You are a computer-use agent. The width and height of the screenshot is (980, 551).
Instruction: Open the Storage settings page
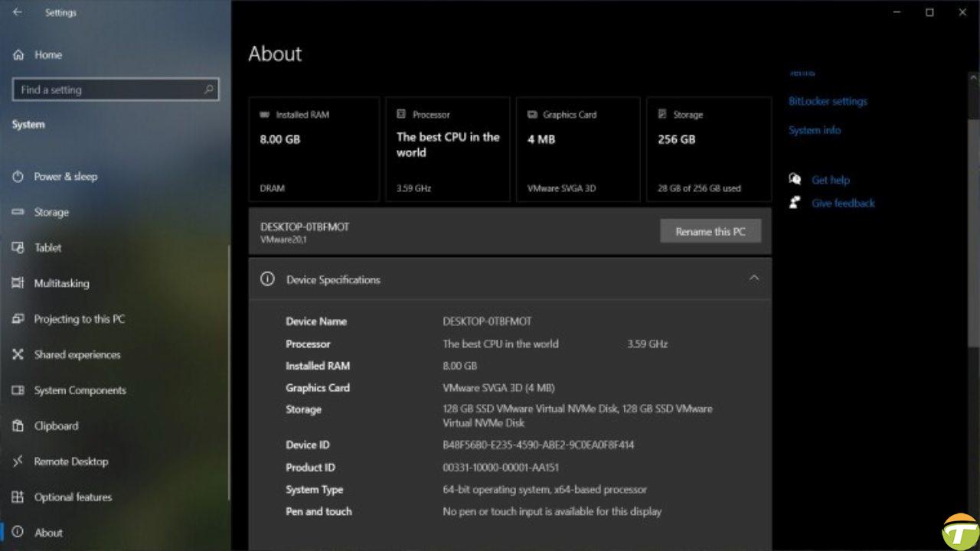point(51,213)
